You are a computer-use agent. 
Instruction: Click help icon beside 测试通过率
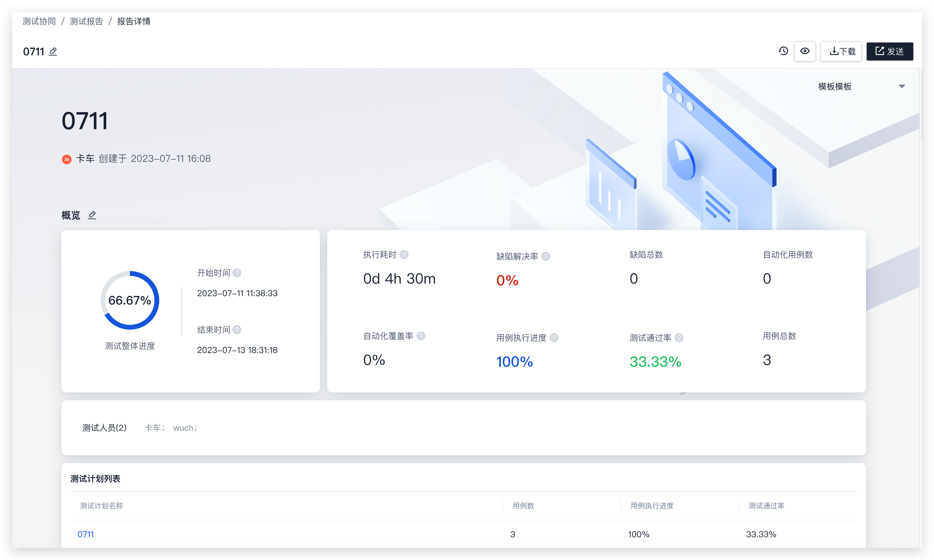click(679, 338)
